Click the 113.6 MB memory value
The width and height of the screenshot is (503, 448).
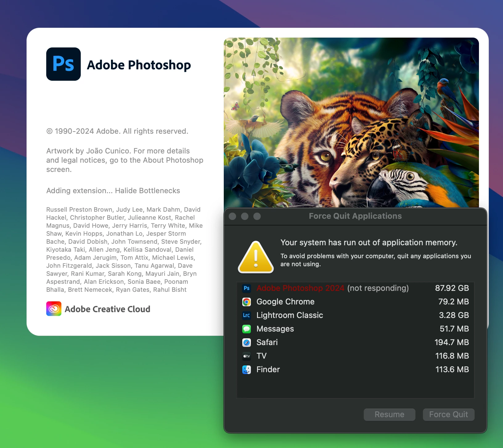pos(452,369)
